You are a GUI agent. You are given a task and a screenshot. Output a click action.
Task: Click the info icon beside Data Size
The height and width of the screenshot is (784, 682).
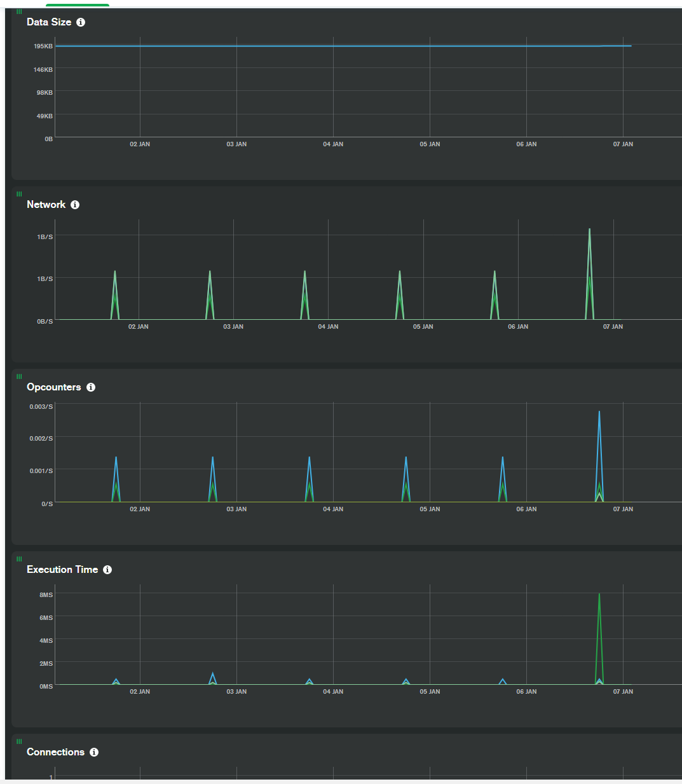pos(81,22)
